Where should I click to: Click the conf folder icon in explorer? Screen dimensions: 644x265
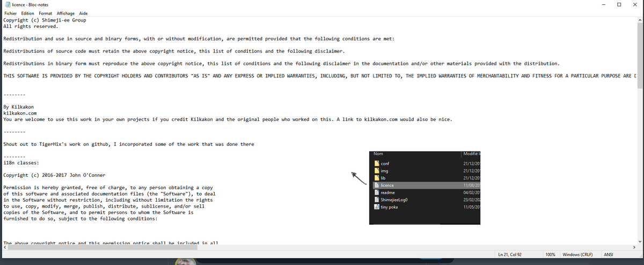(377, 163)
